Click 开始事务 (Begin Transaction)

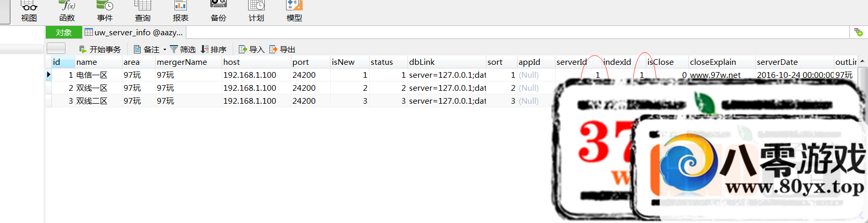(100, 49)
